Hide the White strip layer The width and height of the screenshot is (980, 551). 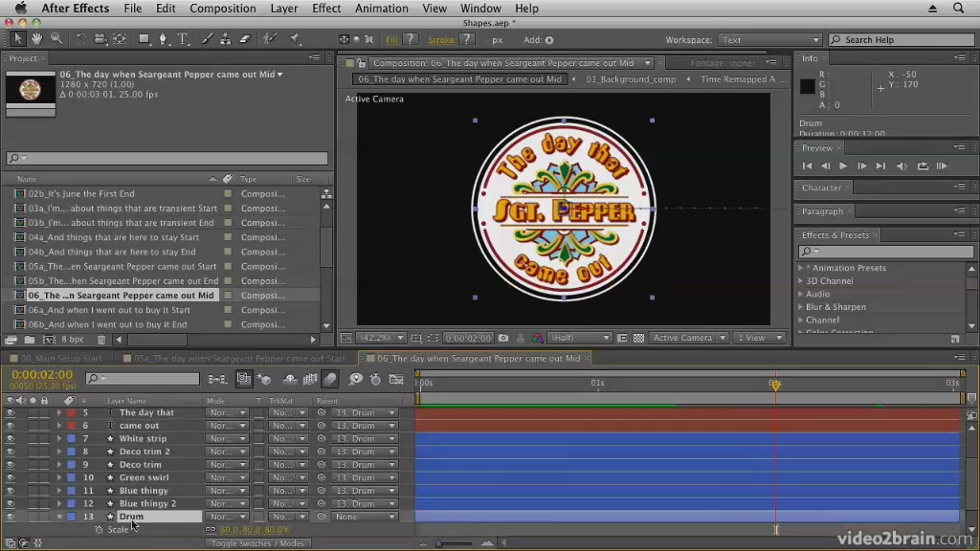(10, 438)
